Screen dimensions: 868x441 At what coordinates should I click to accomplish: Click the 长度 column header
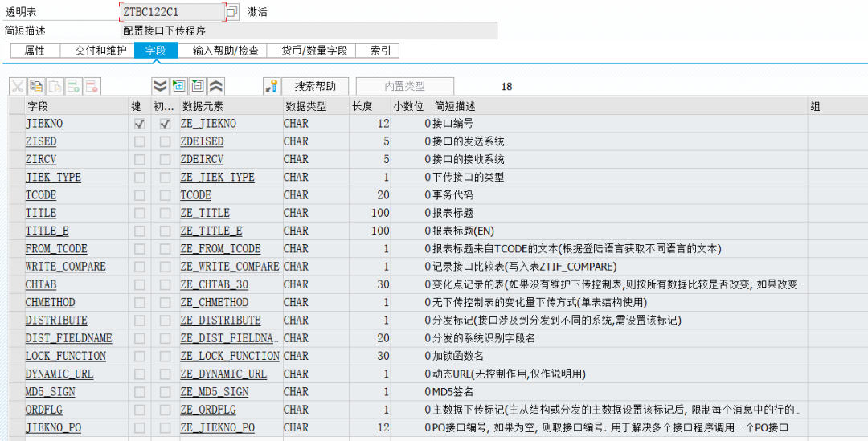[x=370, y=106]
